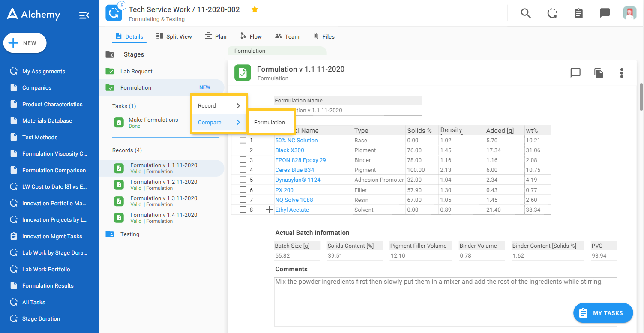The image size is (644, 333).
Task: Expand the Record submenu arrow
Action: tap(238, 106)
